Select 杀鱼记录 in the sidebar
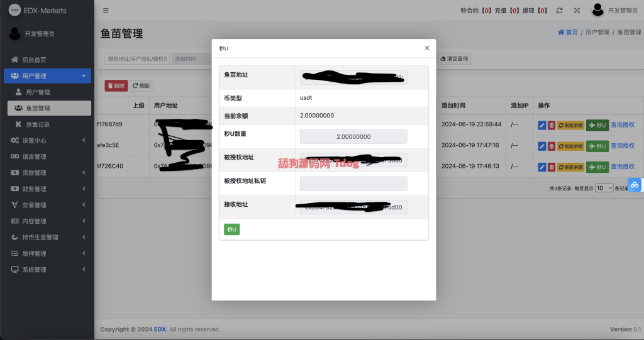 click(x=37, y=124)
